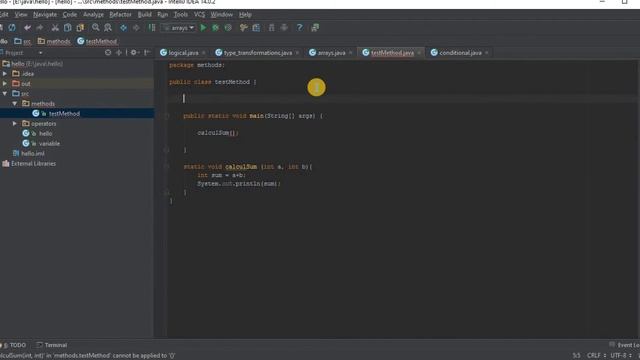Open the Project view selector dropdown
The image size is (640, 360).
[40, 53]
